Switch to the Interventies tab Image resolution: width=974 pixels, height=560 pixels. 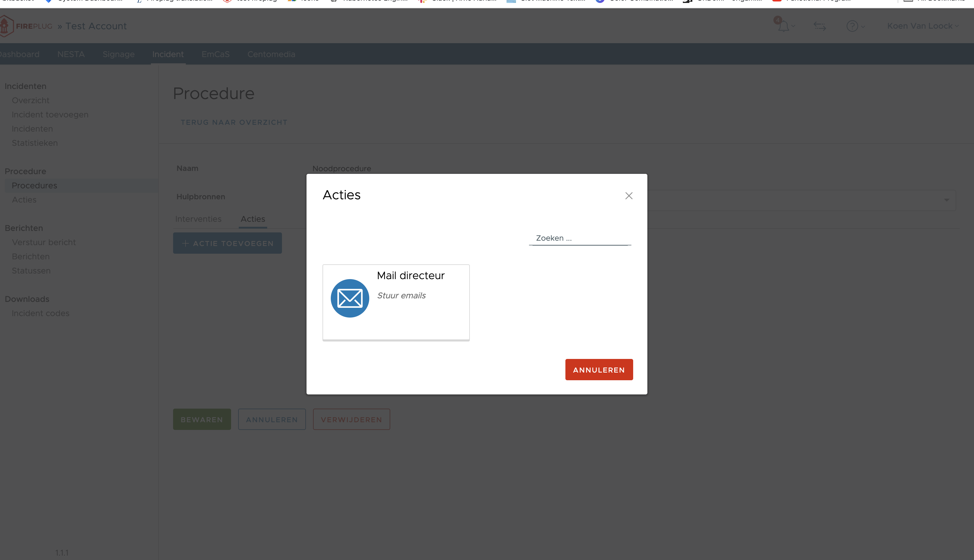198,219
